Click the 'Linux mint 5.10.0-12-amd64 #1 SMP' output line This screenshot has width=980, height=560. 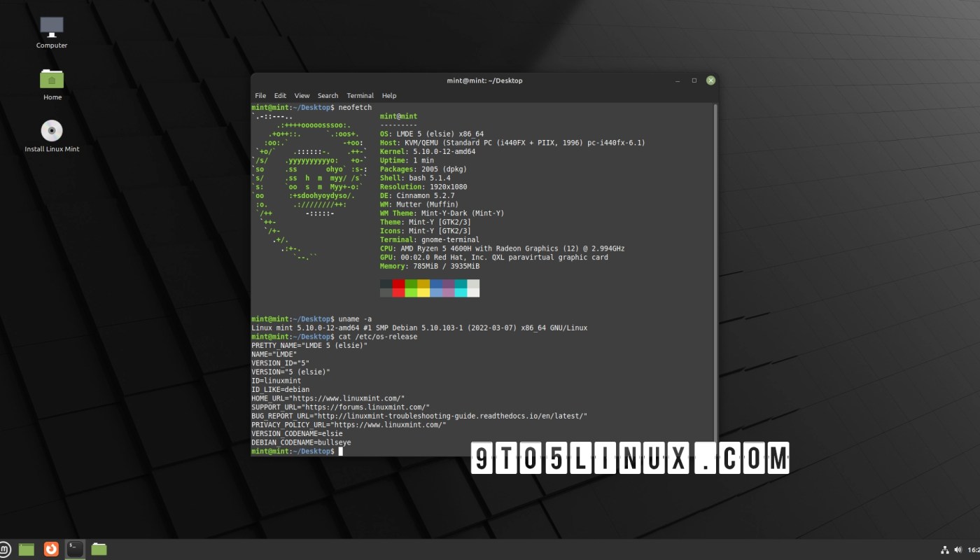click(419, 328)
